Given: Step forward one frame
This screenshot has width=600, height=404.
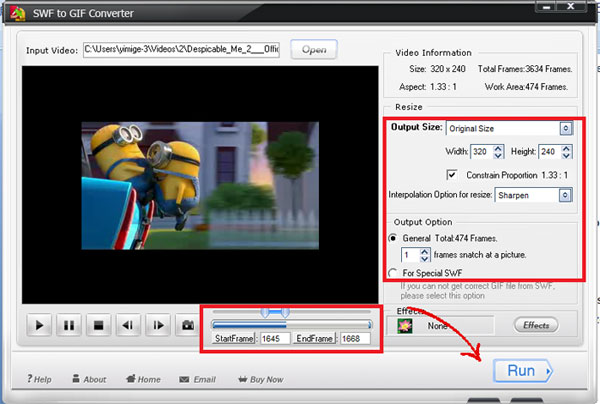Looking at the screenshot, I should pos(158,325).
